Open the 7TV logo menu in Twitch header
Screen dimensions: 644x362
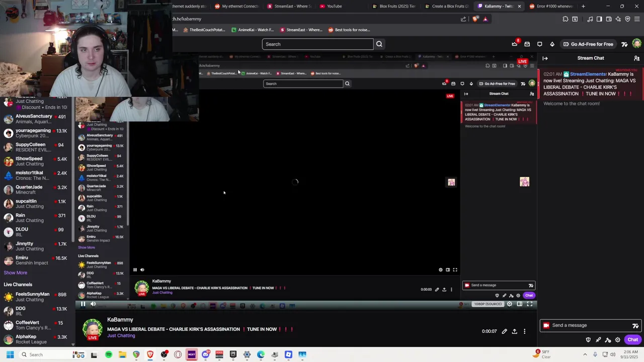click(624, 44)
